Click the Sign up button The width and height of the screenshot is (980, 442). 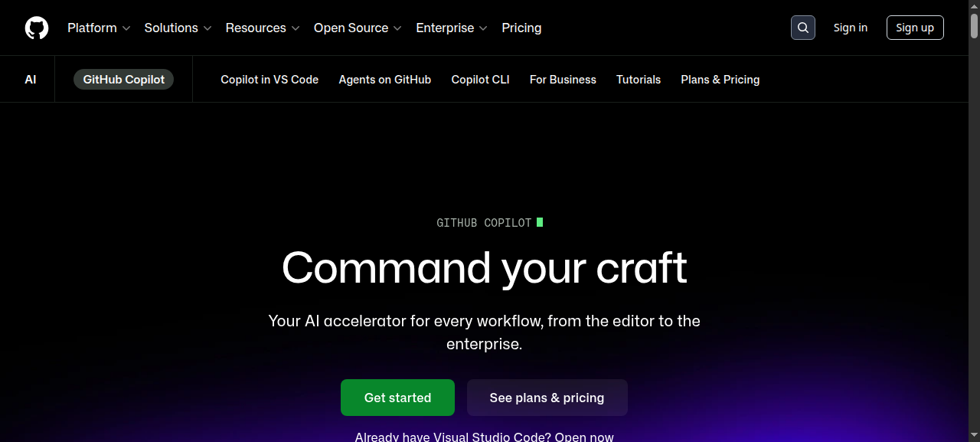tap(915, 28)
